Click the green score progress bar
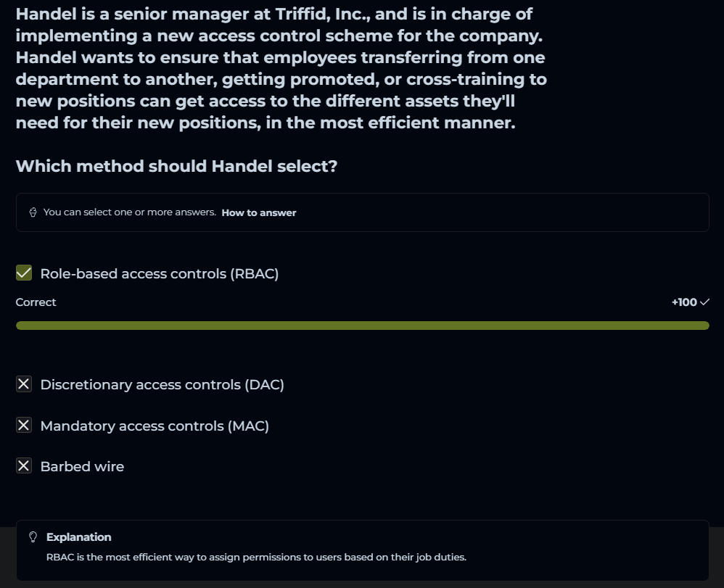Screen dimensions: 724x588 [362, 326]
